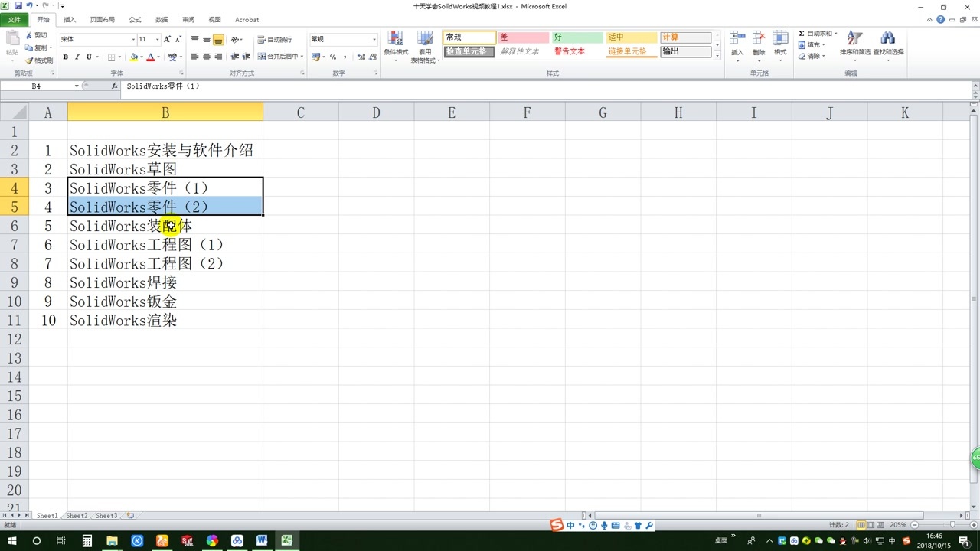Click the text orientation icon
Screen dimensions: 980x551
(x=236, y=39)
